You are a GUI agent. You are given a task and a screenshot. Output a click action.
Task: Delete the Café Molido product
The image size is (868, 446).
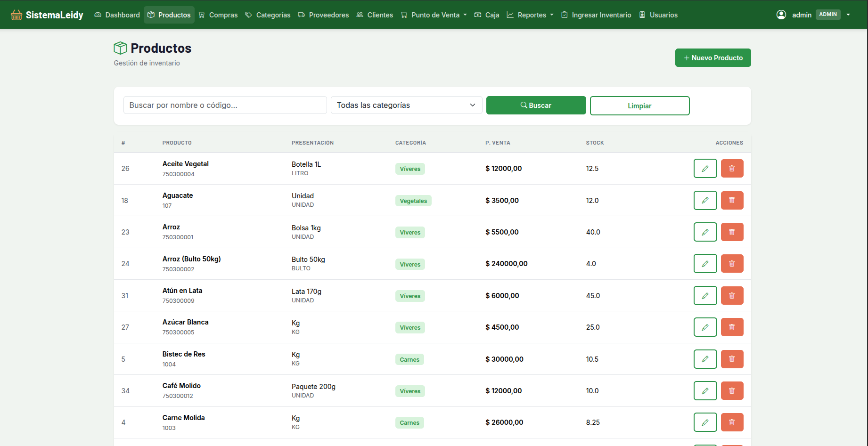tap(732, 390)
